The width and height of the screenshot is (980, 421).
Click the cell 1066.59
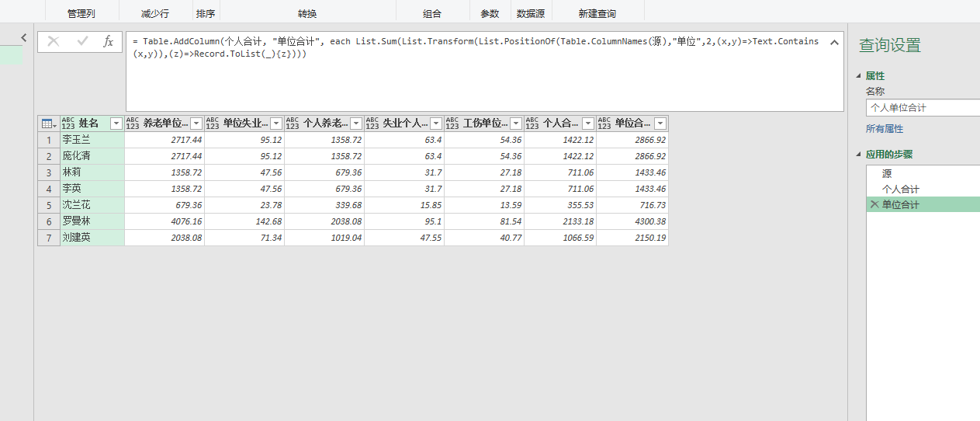click(560, 238)
